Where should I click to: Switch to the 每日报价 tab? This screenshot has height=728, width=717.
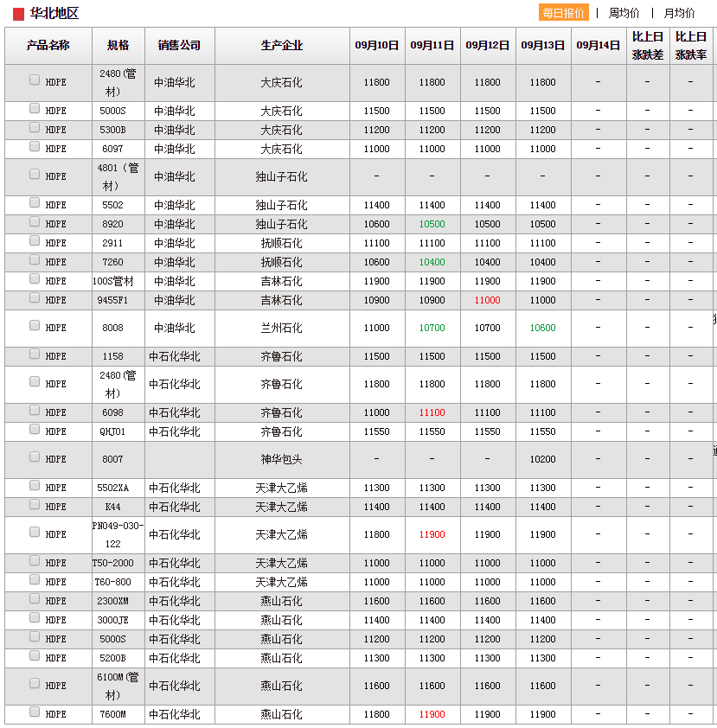(x=563, y=12)
